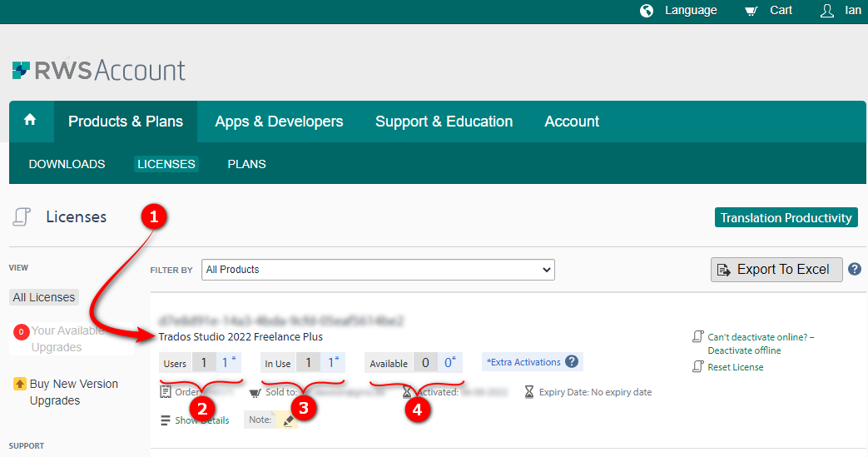
Task: Switch to the LICENSES subtab
Action: (x=166, y=164)
